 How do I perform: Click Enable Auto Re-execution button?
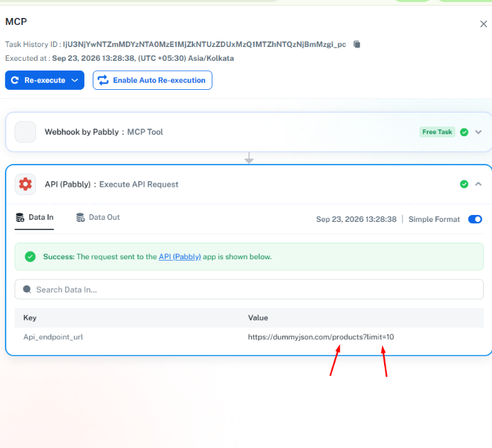click(x=152, y=80)
